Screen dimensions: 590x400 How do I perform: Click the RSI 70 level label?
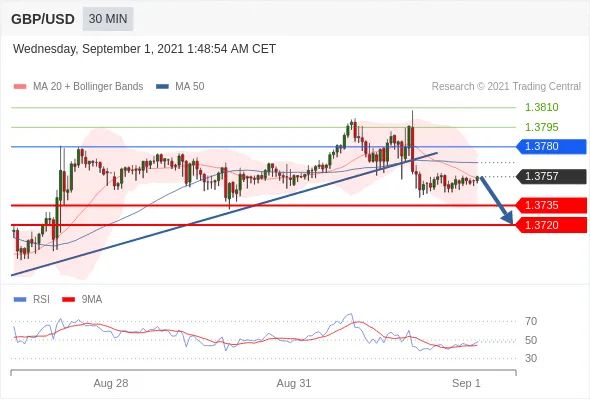(x=531, y=321)
